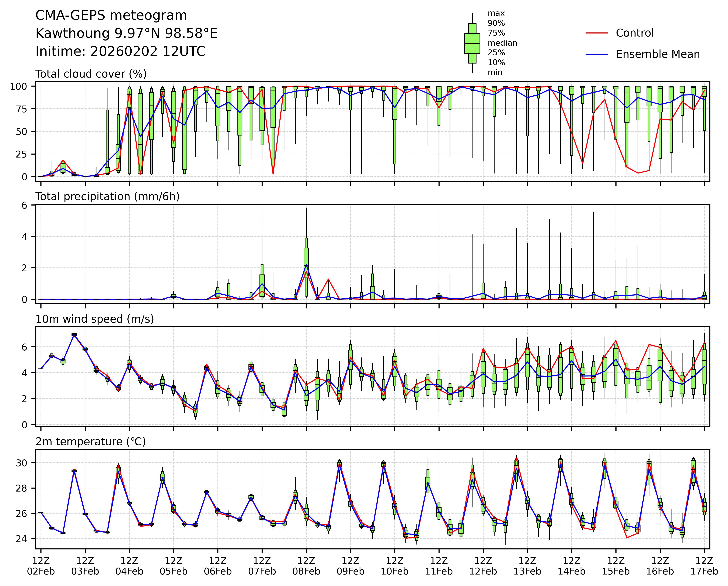Viewport: 728px width, 586px height.
Task: Click the 'Total precipitation (mm/6h)' panel title
Action: (107, 196)
